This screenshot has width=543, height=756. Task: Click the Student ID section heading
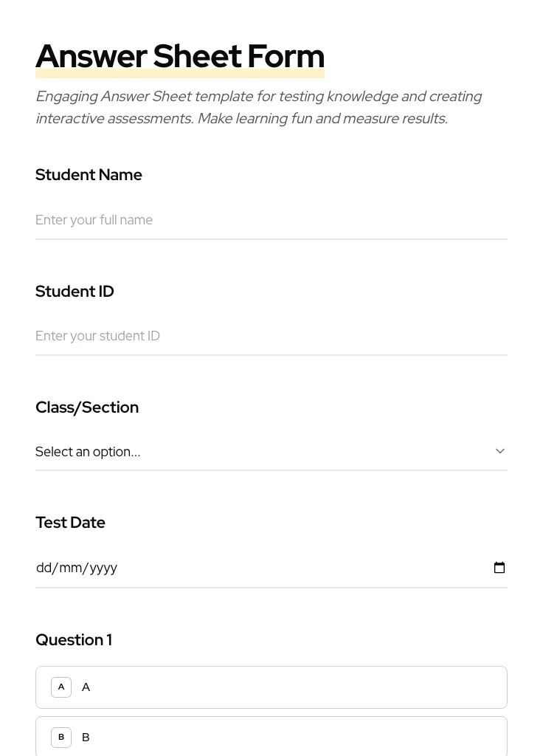click(x=75, y=291)
